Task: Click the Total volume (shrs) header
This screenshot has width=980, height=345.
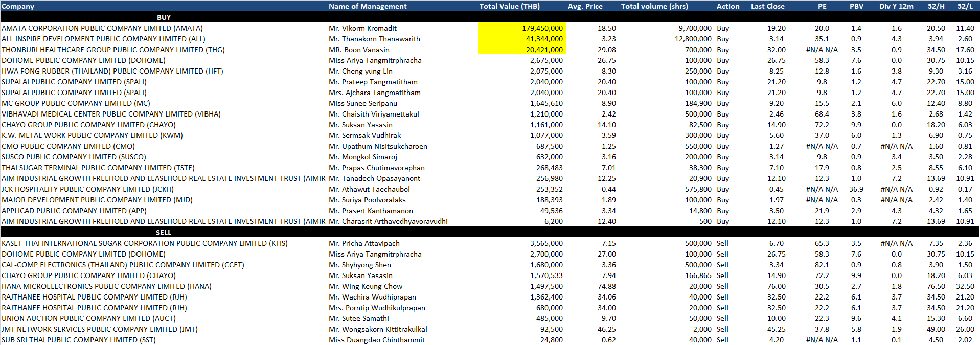Action: pos(654,6)
